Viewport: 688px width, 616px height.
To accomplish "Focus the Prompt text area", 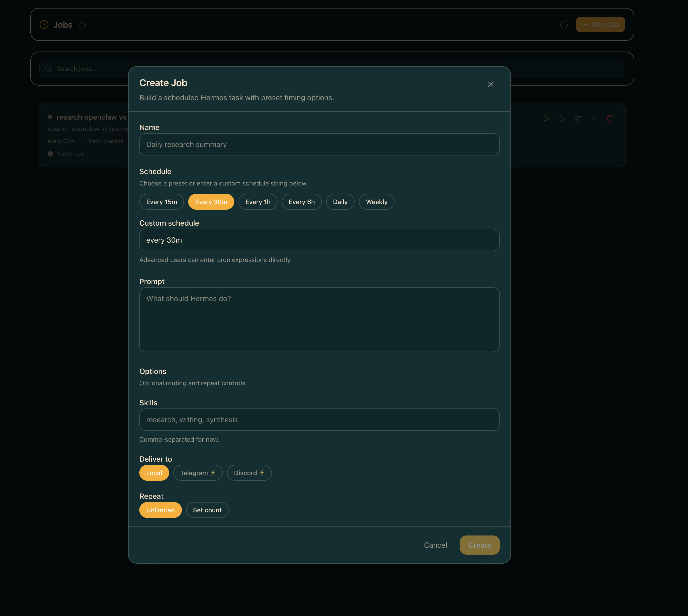I will pos(319,319).
